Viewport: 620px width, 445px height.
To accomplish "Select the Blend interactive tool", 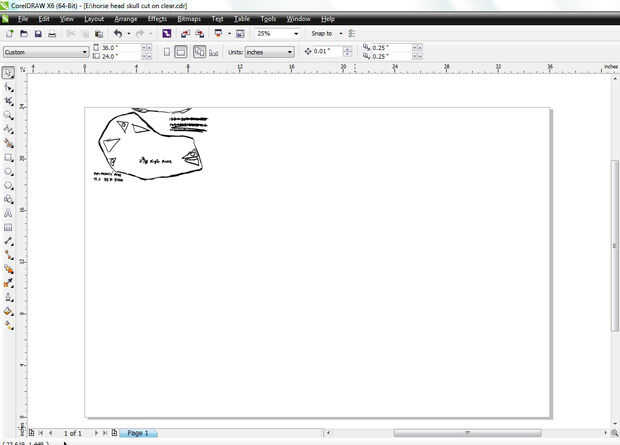I will coord(8,269).
